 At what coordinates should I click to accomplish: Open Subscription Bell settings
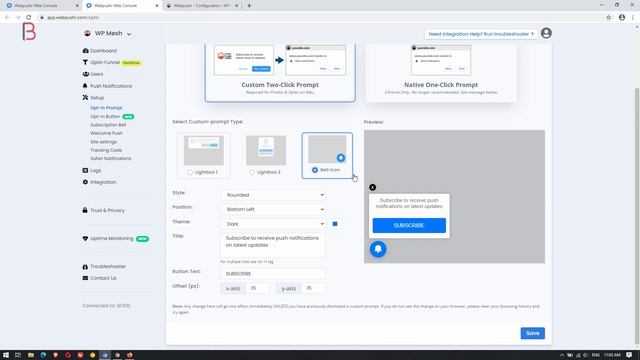click(x=108, y=125)
